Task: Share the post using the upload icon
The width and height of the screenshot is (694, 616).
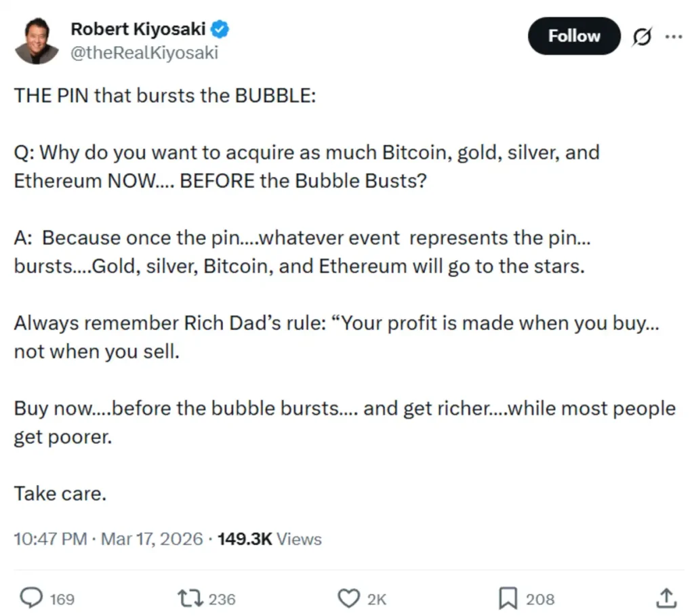Action: coord(666,598)
